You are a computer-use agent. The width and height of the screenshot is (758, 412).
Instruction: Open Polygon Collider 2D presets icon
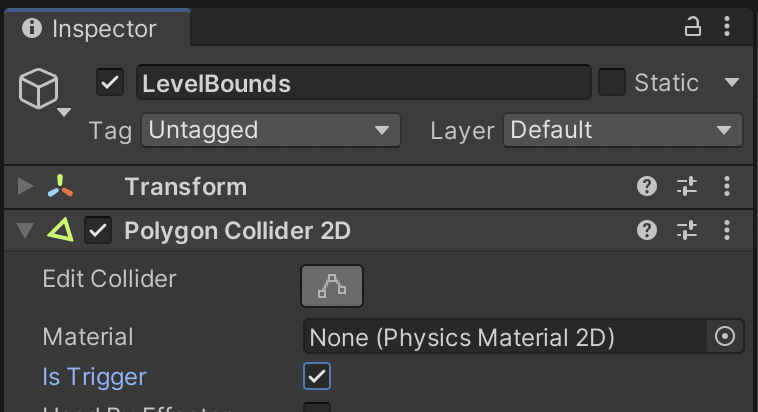click(x=687, y=231)
